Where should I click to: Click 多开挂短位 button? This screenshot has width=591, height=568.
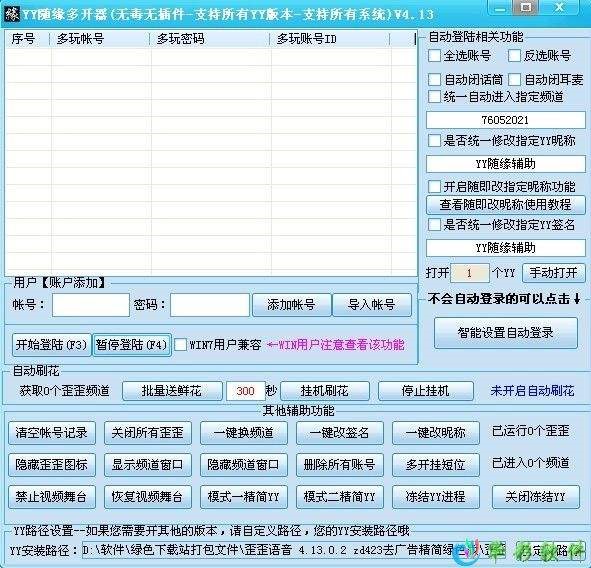click(x=436, y=465)
